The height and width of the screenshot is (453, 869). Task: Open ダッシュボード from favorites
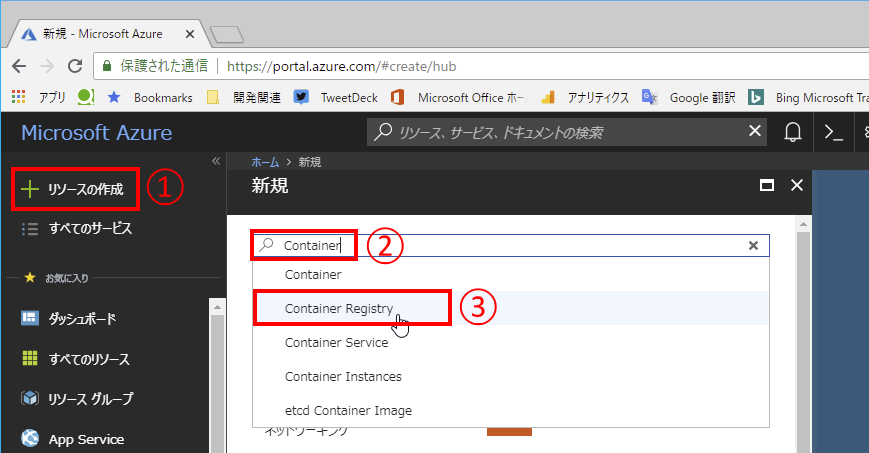[82, 319]
